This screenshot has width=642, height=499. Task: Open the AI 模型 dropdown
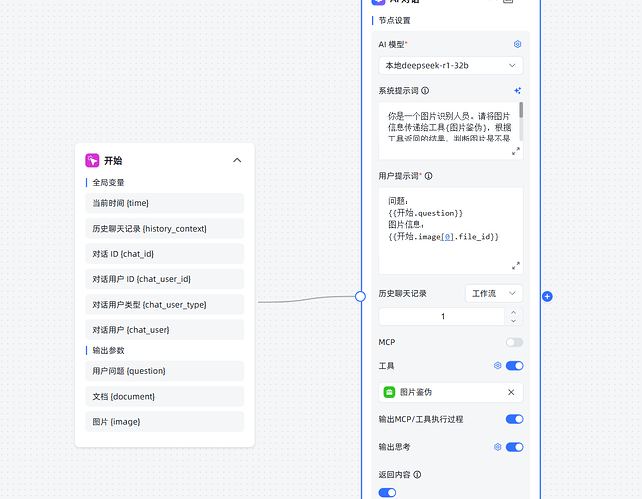click(450, 65)
